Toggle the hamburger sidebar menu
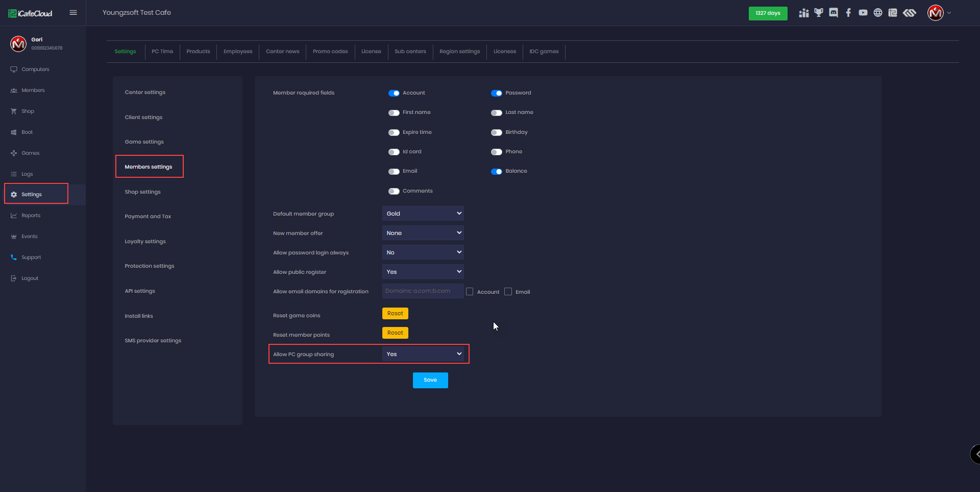Image resolution: width=980 pixels, height=492 pixels. point(73,13)
